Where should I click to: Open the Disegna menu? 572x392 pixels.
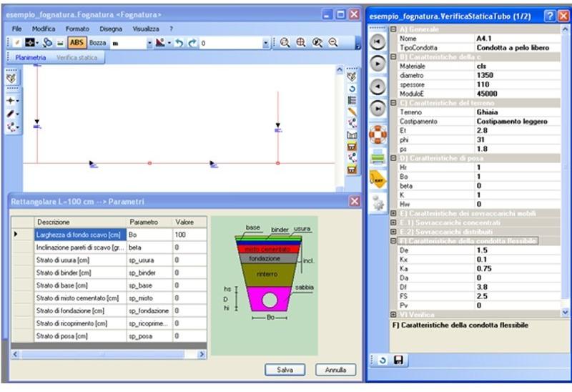pyautogui.click(x=111, y=29)
